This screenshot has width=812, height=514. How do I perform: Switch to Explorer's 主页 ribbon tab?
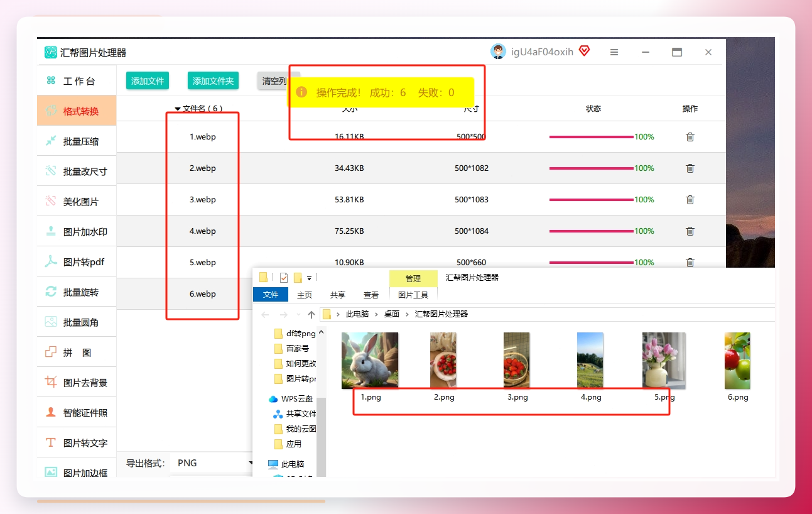(305, 295)
